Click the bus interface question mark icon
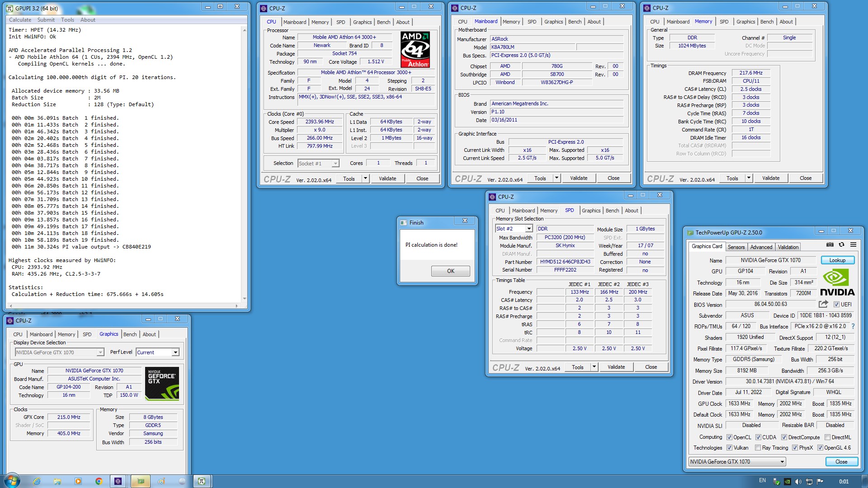 click(853, 326)
